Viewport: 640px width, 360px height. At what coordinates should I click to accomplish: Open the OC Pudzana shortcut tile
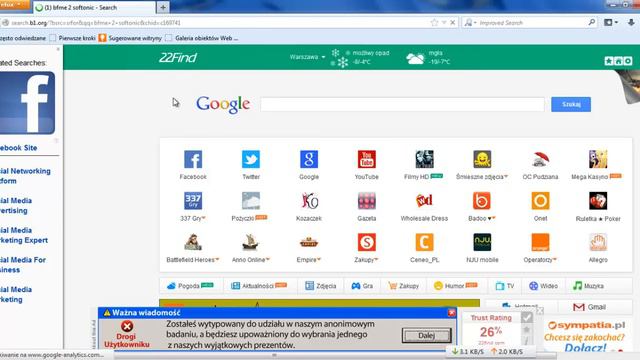[x=540, y=165]
